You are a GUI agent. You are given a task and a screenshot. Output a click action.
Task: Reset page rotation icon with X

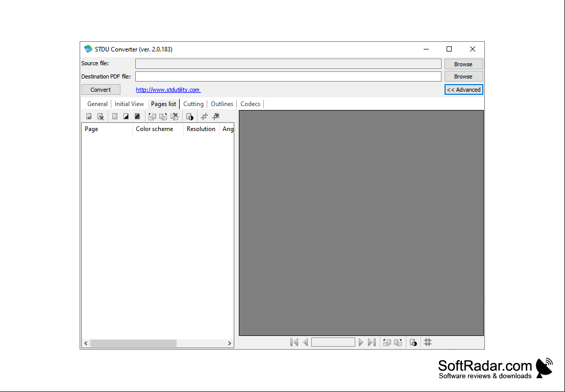[175, 116]
